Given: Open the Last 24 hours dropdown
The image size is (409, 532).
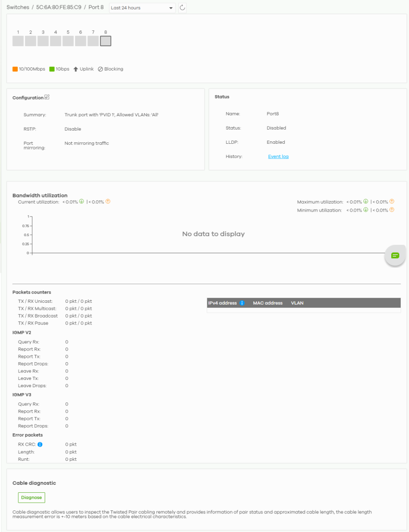Looking at the screenshot, I should [142, 8].
